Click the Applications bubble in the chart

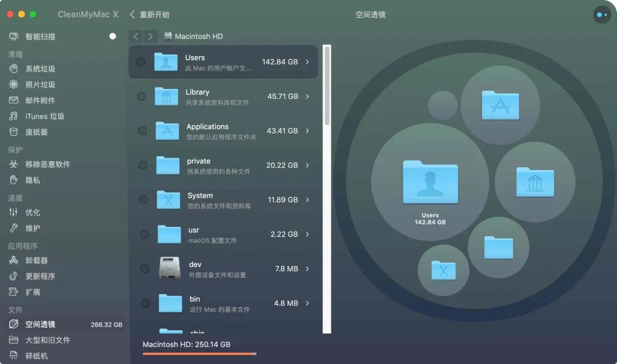(500, 105)
